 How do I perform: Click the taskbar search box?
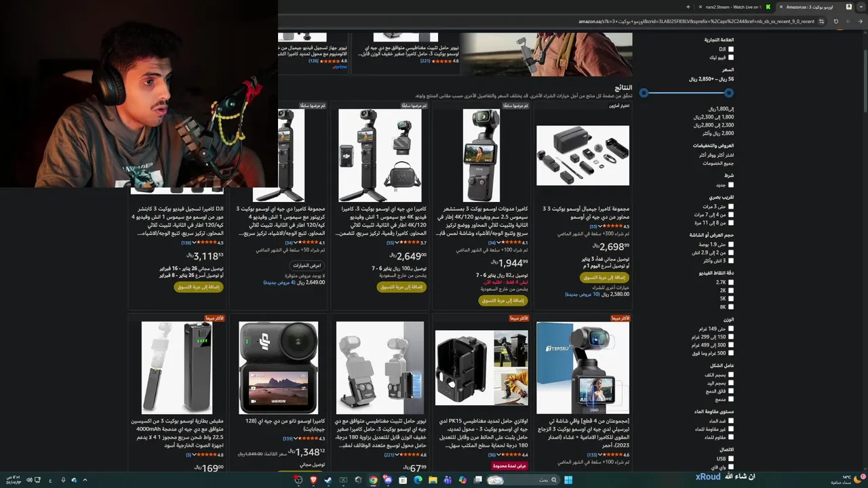coord(524,480)
